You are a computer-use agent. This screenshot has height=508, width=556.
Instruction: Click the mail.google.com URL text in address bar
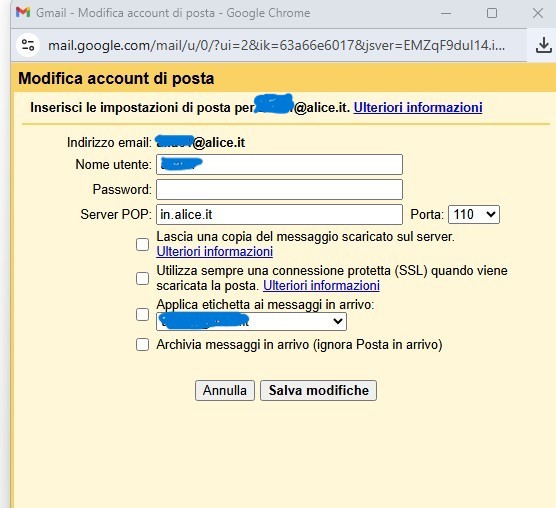[277, 45]
